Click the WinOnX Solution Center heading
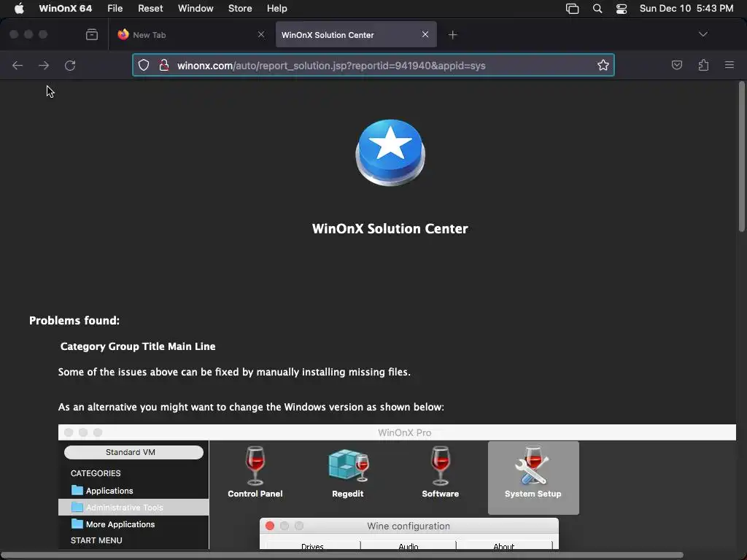This screenshot has width=747, height=560. click(390, 228)
